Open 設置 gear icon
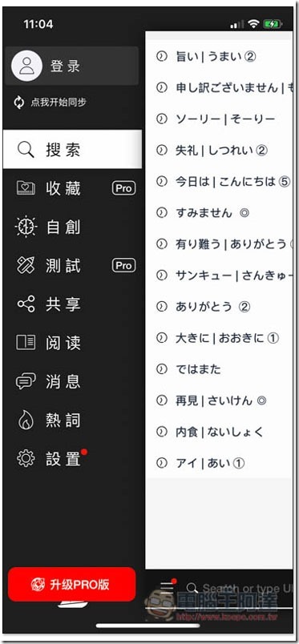The height and width of the screenshot is (644, 299). click(x=26, y=458)
